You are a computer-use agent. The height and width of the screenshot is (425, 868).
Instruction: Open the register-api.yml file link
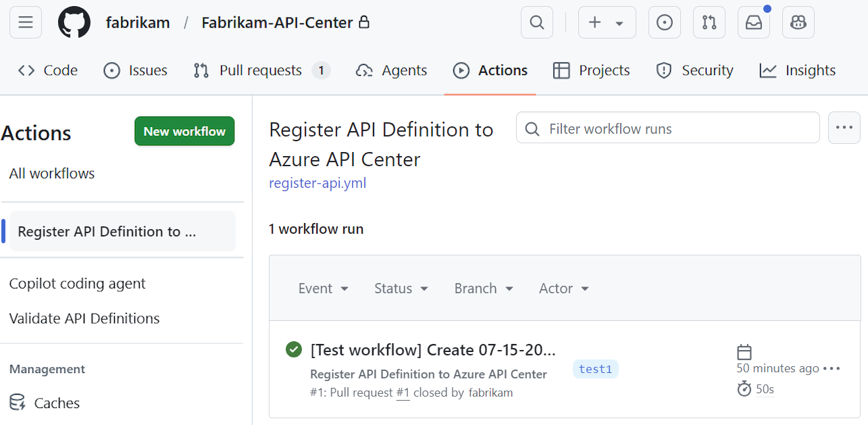317,182
